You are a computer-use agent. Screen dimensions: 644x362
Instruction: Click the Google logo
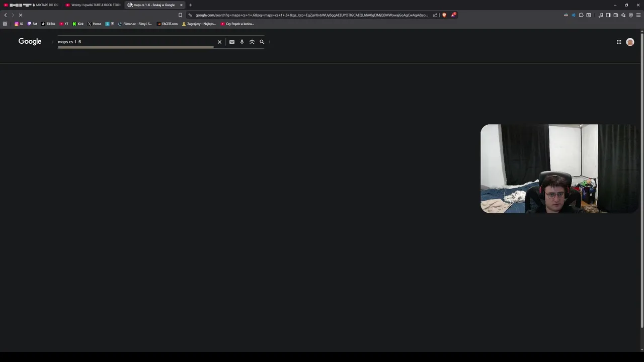[x=30, y=41]
